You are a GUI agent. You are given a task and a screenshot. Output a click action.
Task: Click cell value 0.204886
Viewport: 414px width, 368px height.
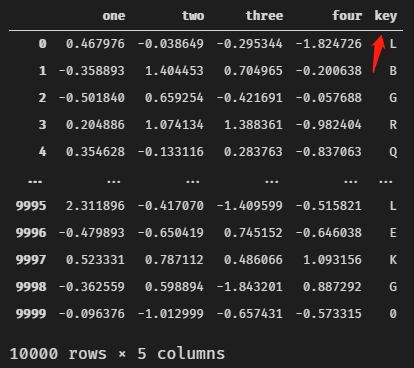[x=95, y=125]
